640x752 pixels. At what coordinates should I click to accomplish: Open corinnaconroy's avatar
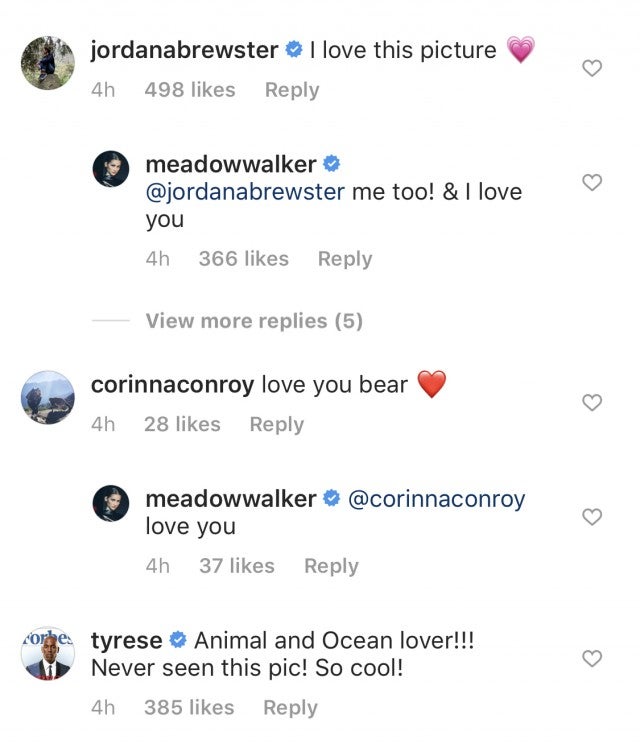pyautogui.click(x=47, y=397)
